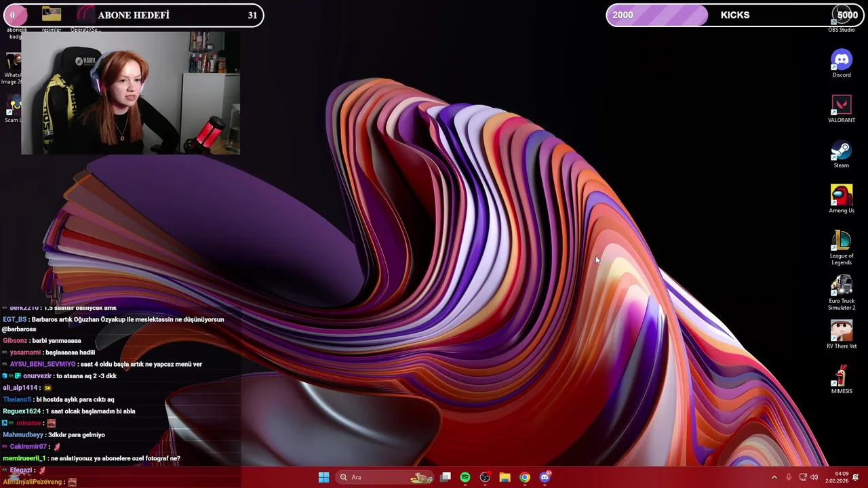
Task: Click the microphone tray icon
Action: coord(789,477)
